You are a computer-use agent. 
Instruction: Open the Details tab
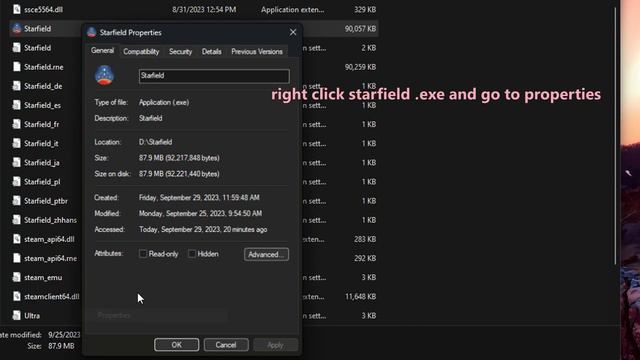coord(211,52)
